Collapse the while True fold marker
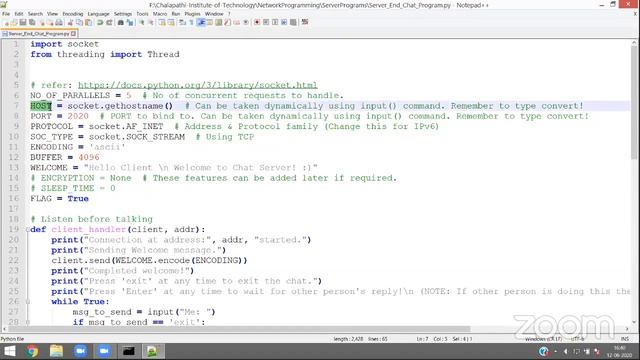This screenshot has height=360, width=640. tap(27, 302)
